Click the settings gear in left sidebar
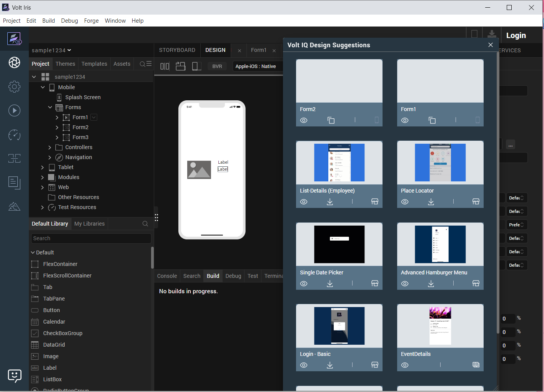The width and height of the screenshot is (544, 392). [15, 86]
